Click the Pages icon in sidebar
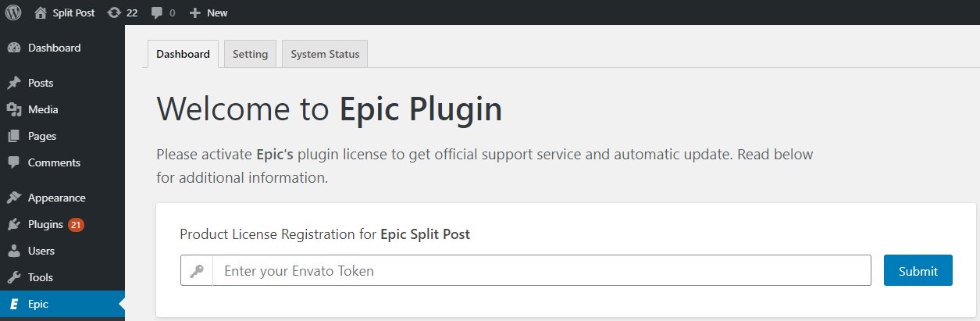Viewport: 980px width, 321px height. 13,136
